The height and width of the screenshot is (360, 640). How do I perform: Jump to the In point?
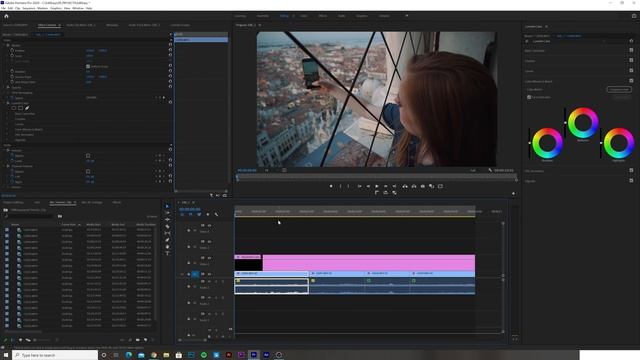tap(360, 186)
